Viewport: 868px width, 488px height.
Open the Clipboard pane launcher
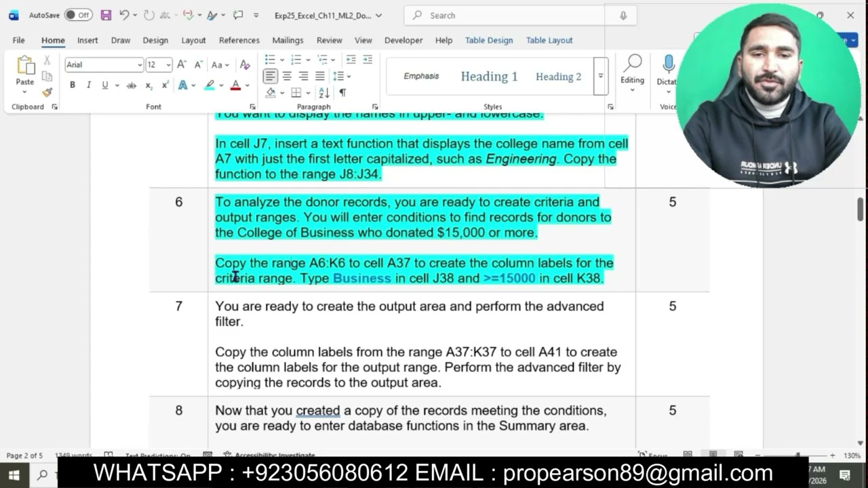(x=55, y=107)
